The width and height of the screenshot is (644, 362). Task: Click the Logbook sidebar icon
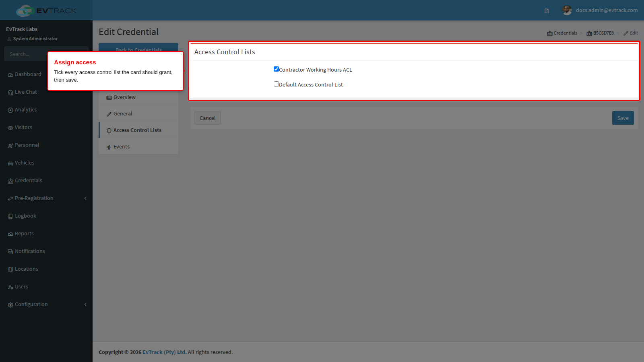click(x=10, y=216)
